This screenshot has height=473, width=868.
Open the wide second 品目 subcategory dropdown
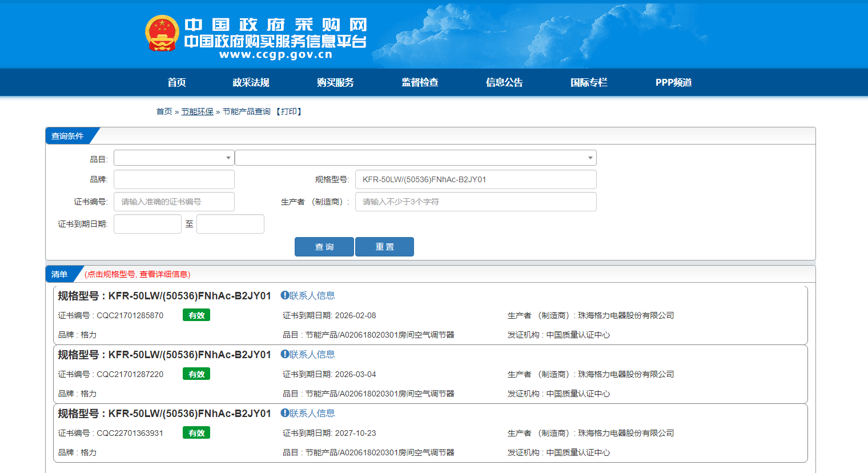(x=416, y=158)
